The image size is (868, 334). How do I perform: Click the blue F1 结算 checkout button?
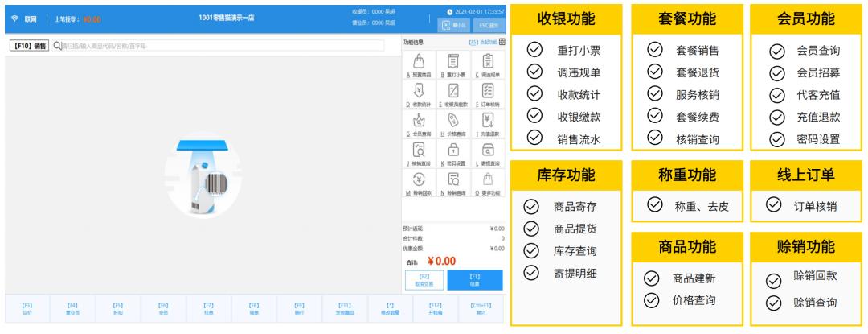[475, 280]
